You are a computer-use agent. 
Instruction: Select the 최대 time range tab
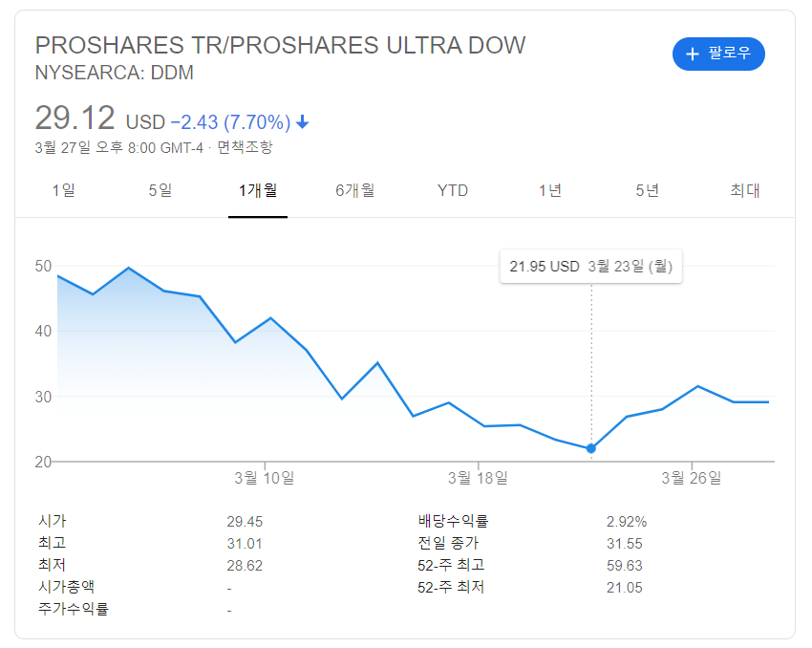coord(746,190)
